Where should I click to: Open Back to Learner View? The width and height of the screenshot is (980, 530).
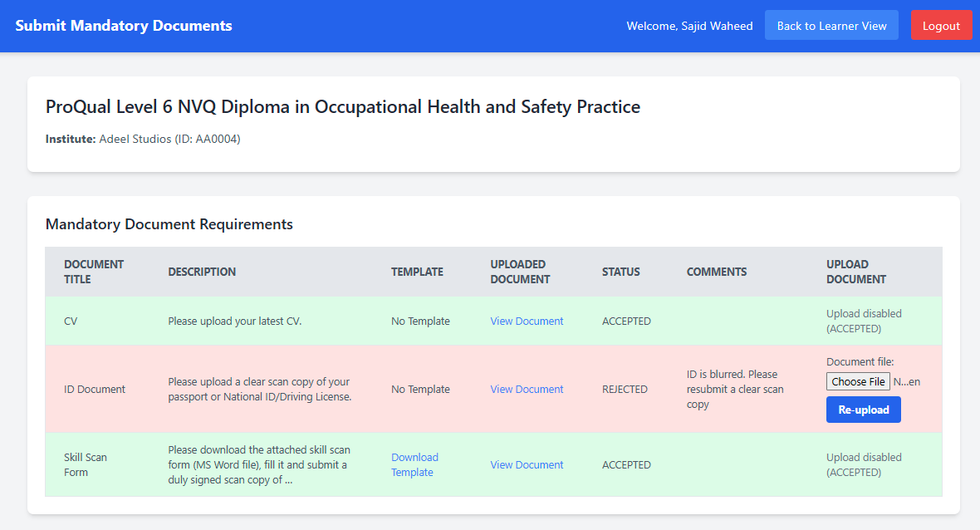(831, 25)
